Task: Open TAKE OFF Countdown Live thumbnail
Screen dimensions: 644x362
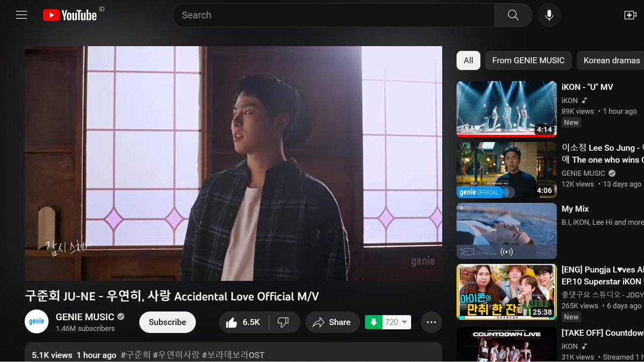Action: (x=507, y=344)
